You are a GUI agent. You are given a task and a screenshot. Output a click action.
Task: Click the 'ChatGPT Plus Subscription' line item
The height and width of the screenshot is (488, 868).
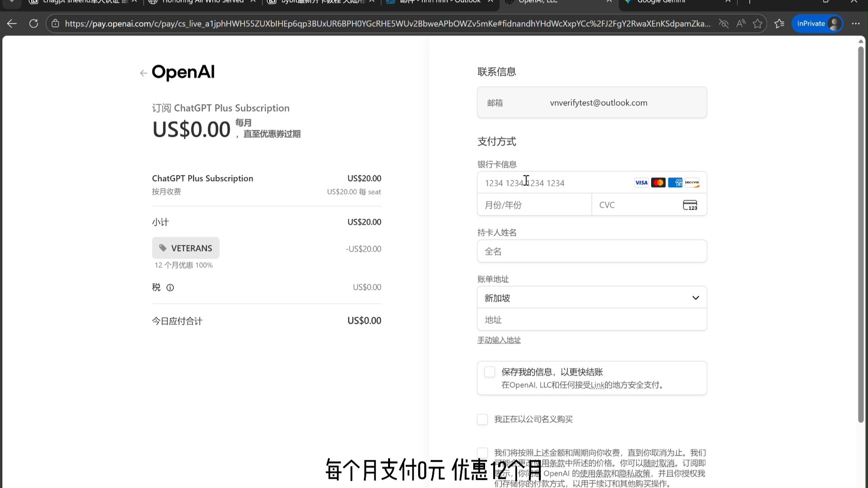click(203, 178)
